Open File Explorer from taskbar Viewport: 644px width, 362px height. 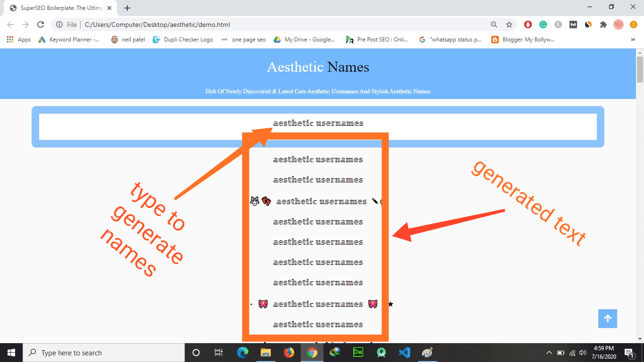coord(266,353)
